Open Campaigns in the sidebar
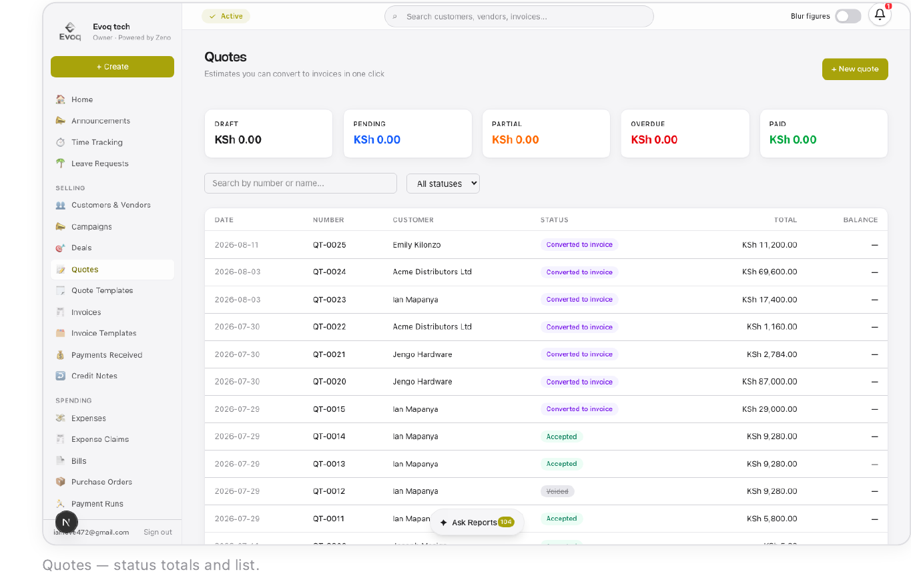The width and height of the screenshot is (911, 588). point(112,226)
